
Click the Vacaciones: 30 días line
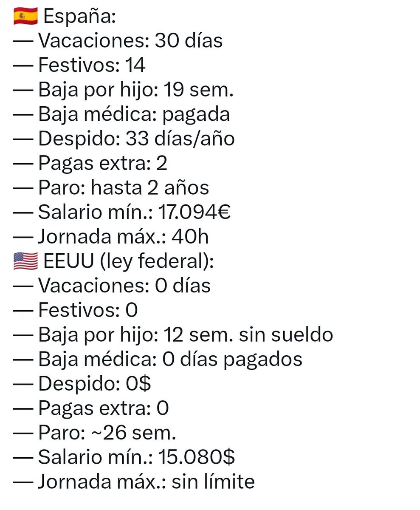[x=118, y=41]
